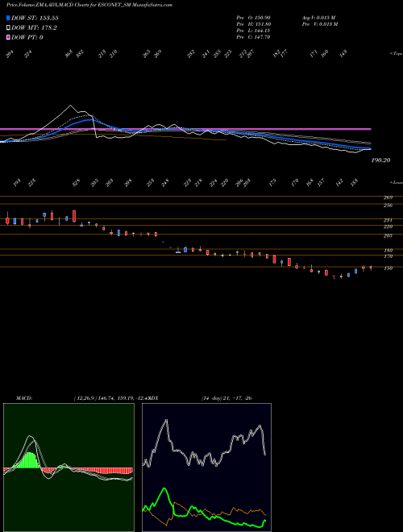
Task: Click the 'Pre L: 144.15' value
Action: coord(253,30)
